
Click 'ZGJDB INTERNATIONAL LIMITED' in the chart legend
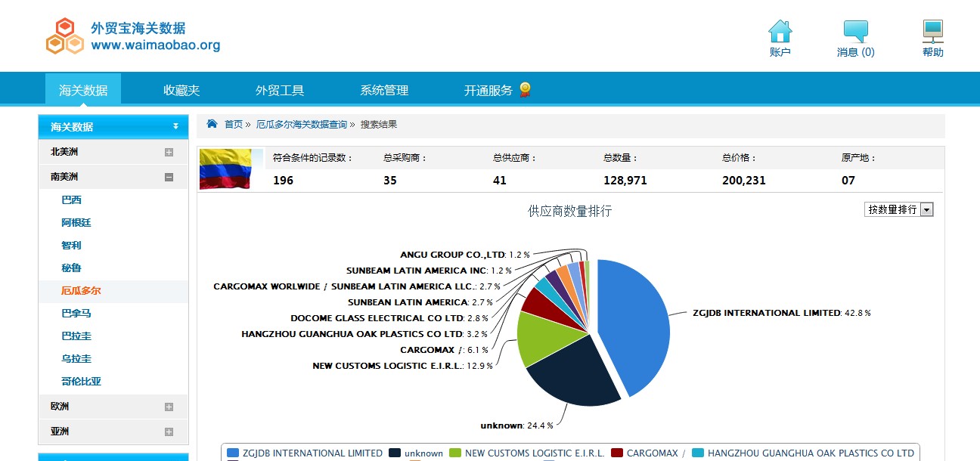[x=312, y=453]
